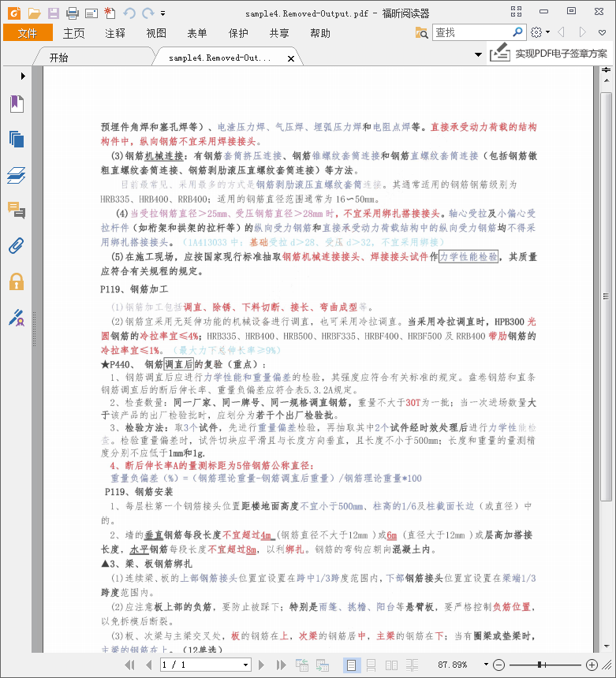
Task: Go to the last page button
Action: pyautogui.click(x=281, y=665)
